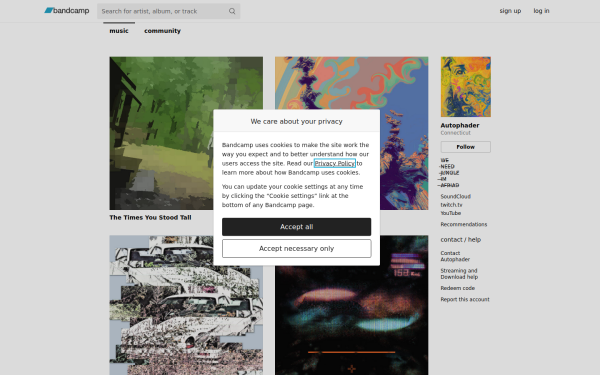The image size is (600, 375).
Task: Choose Accept necessary only
Action: click(296, 249)
